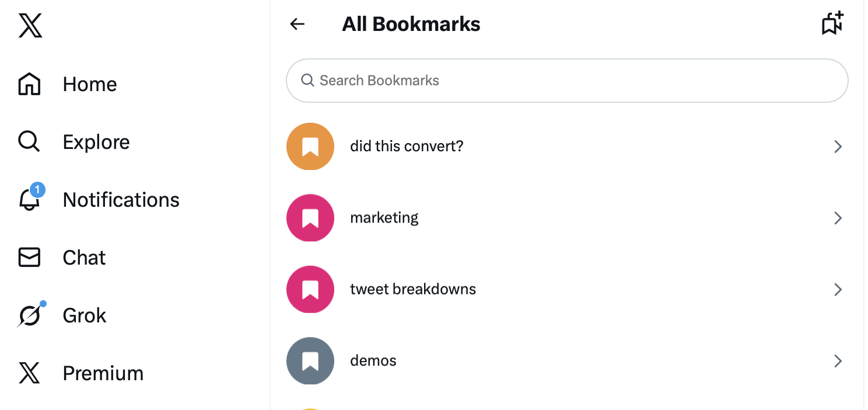Select the Home icon
The image size is (868, 410).
(x=28, y=84)
